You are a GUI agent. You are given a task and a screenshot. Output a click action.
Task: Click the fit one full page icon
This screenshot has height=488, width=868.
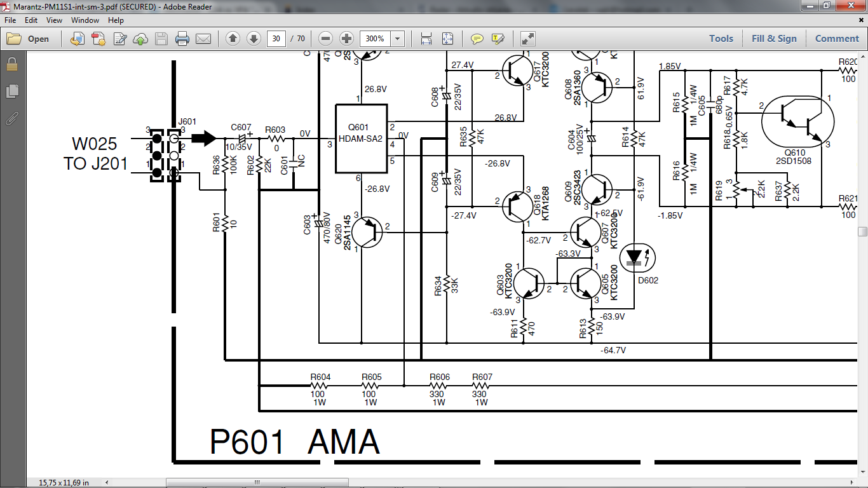click(447, 39)
